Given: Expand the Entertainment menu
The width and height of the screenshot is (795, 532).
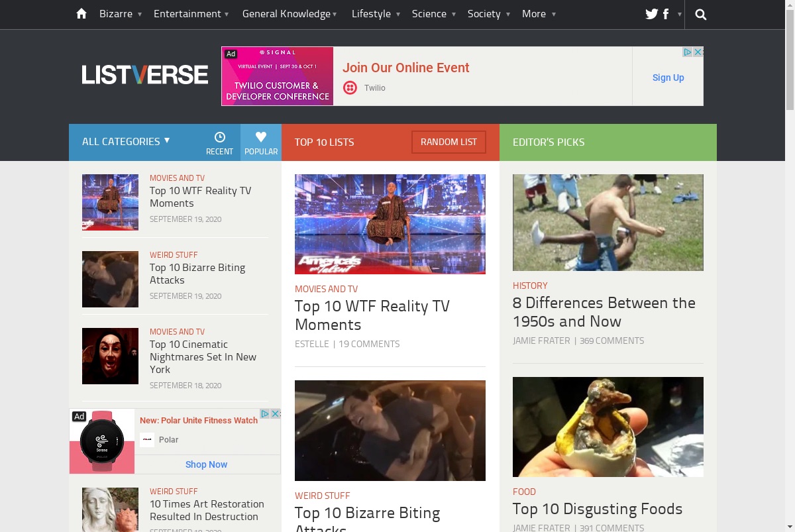Looking at the screenshot, I should point(191,14).
